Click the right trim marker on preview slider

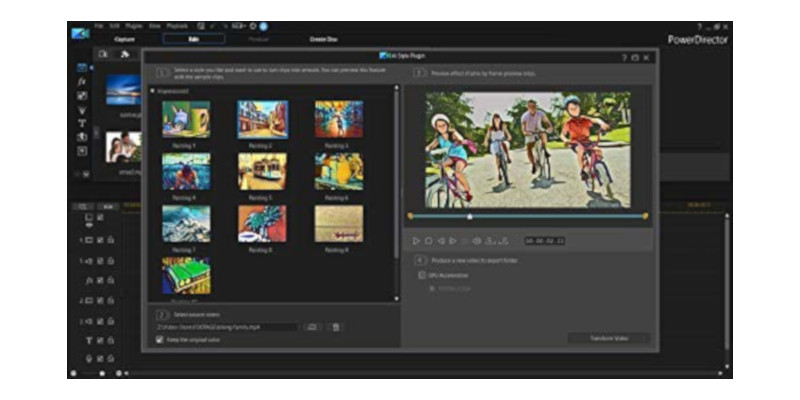[x=645, y=216]
